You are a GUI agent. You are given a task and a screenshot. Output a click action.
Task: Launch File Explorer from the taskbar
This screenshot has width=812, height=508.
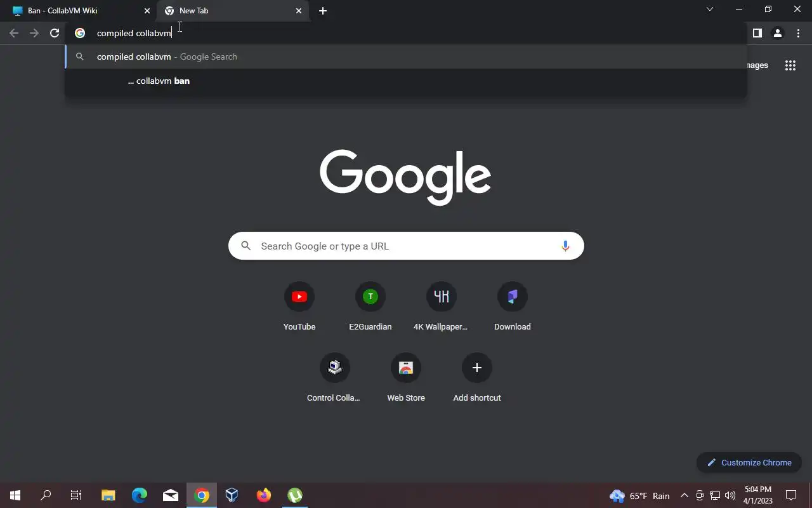pyautogui.click(x=108, y=495)
